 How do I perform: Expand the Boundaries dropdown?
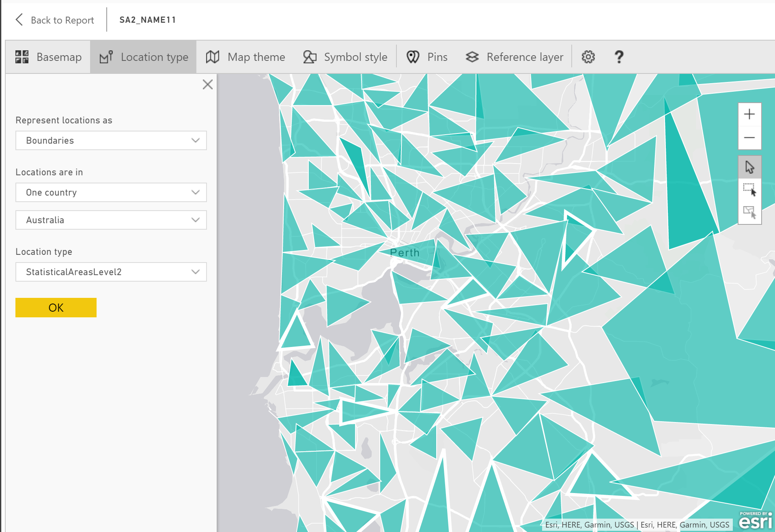pos(111,140)
